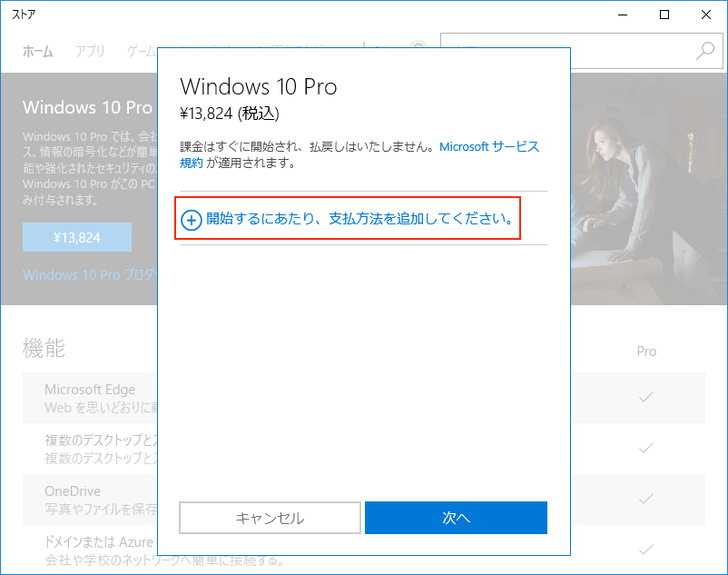Click the Pro checkmark for ドメインまたは Azure row
728x575 pixels.
646,550
